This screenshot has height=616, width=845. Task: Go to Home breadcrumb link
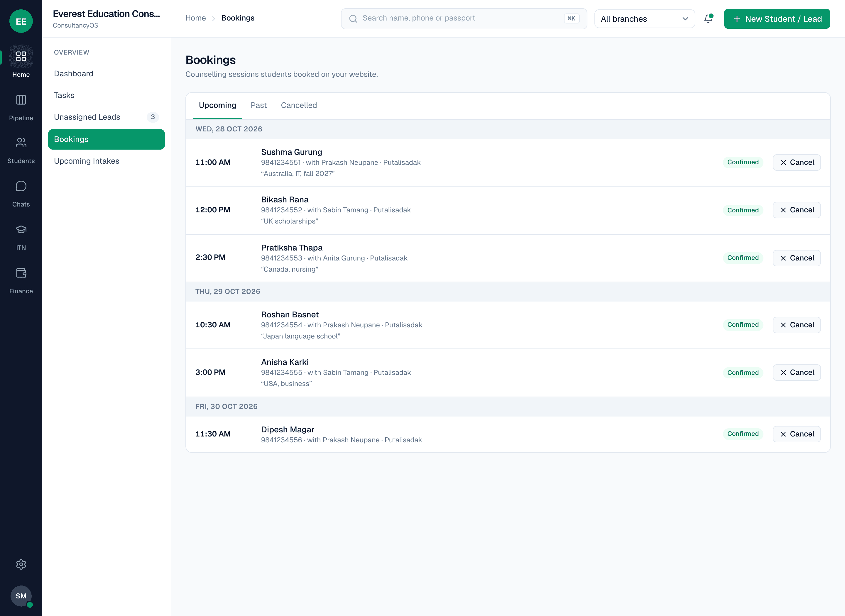(x=195, y=18)
